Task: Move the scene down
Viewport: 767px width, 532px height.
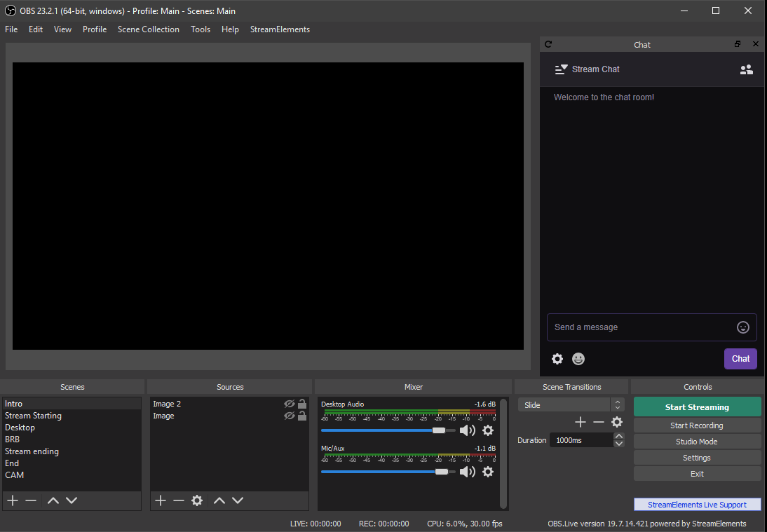Action: pyautogui.click(x=72, y=500)
